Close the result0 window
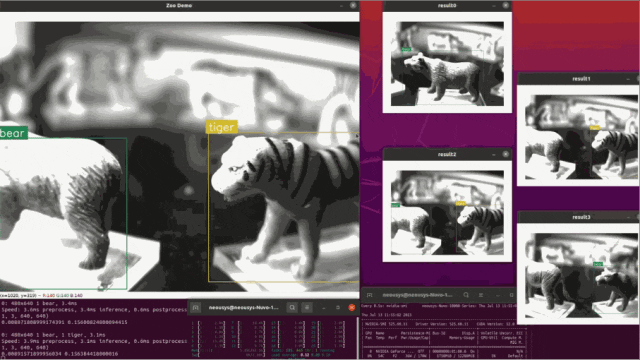This screenshot has width=640, height=360. pyautogui.click(x=505, y=5)
